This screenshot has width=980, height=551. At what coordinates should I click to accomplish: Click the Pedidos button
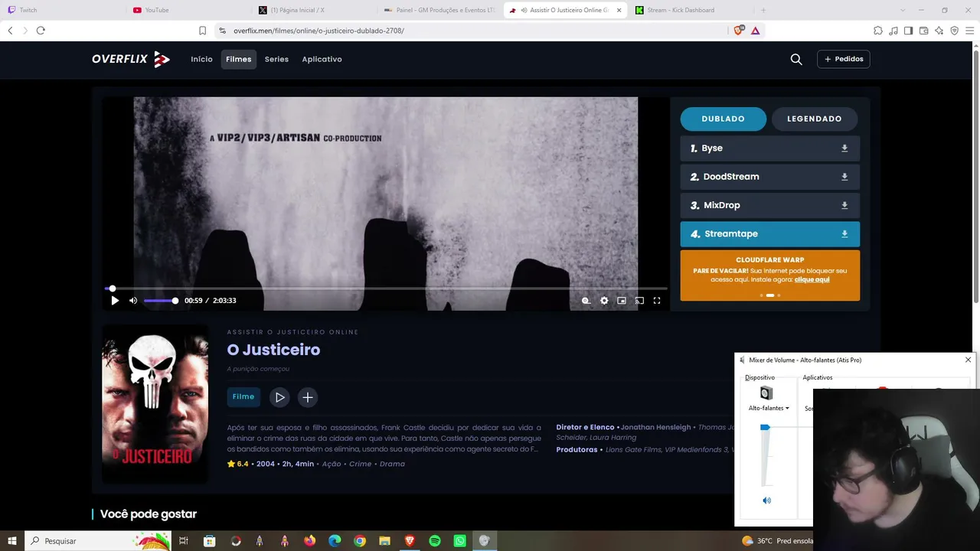click(844, 59)
